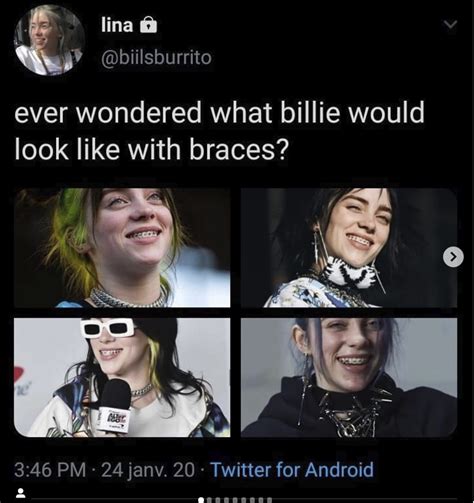Image resolution: width=474 pixels, height=503 pixels.
Task: Click the 3:46 PM timestamp
Action: pos(50,470)
